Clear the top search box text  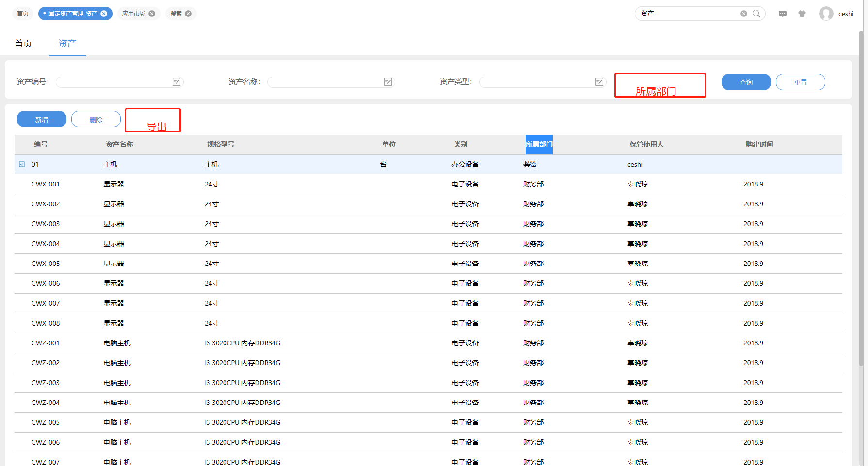743,14
